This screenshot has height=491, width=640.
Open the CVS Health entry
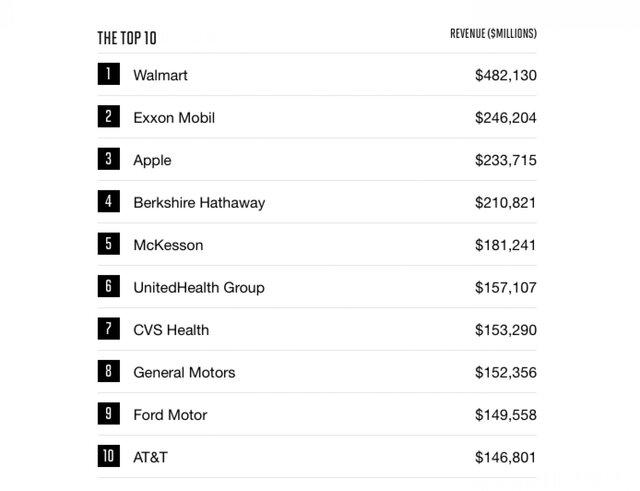point(171,330)
